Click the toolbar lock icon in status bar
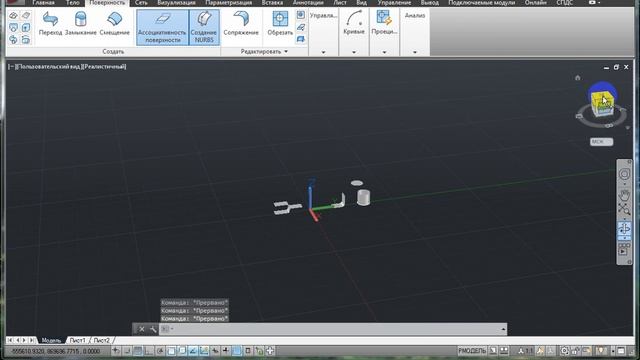 [576, 351]
